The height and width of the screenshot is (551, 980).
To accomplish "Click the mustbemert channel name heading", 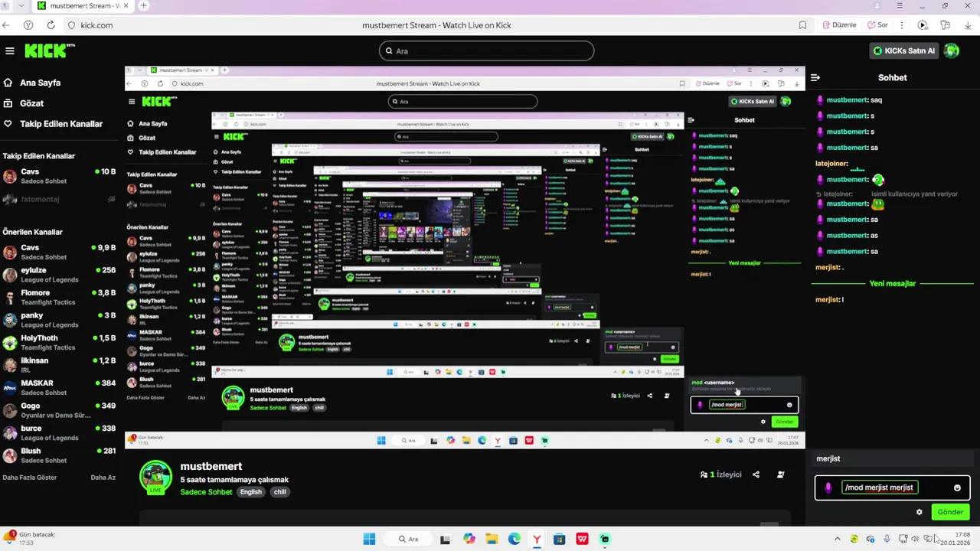I will pyautogui.click(x=211, y=466).
